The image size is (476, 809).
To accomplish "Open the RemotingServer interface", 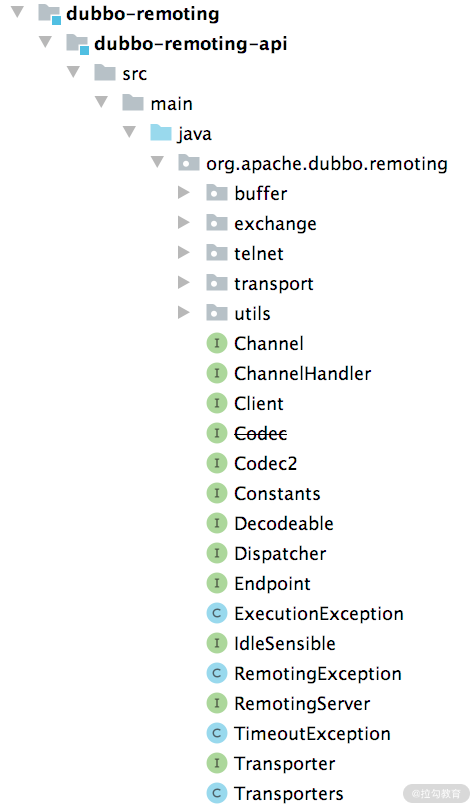I will pyautogui.click(x=302, y=704).
